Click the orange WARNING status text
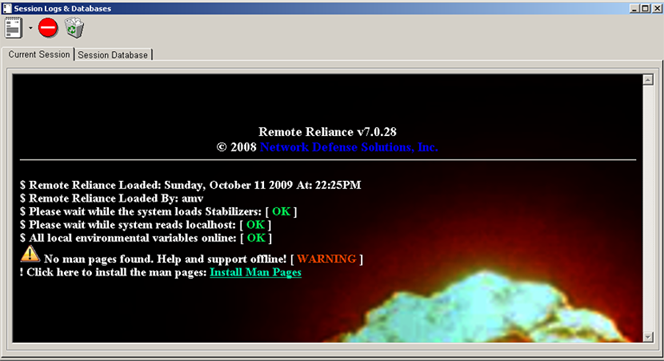664x361 pixels. 326,259
